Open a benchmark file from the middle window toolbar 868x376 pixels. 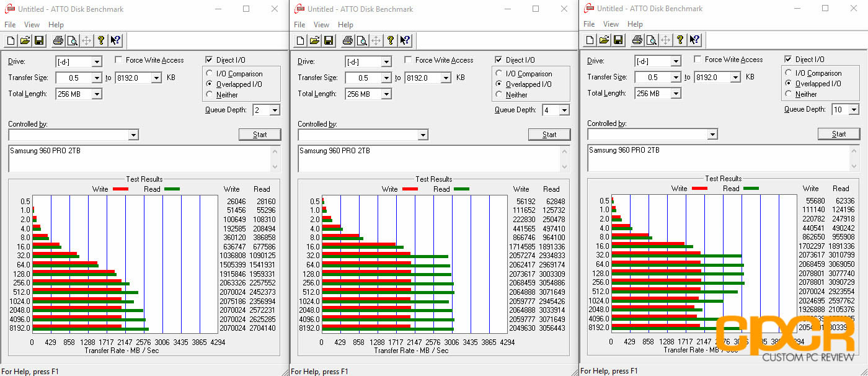314,41
